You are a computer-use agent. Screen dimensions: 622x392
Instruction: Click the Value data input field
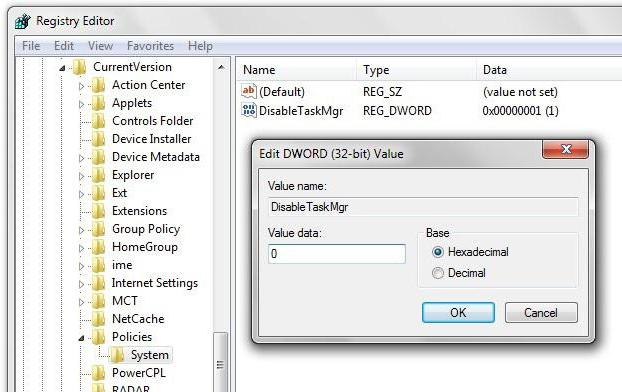[337, 254]
